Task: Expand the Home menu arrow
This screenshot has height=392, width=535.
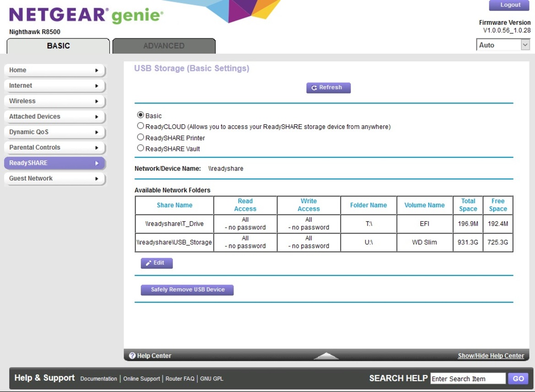Action: (x=97, y=70)
